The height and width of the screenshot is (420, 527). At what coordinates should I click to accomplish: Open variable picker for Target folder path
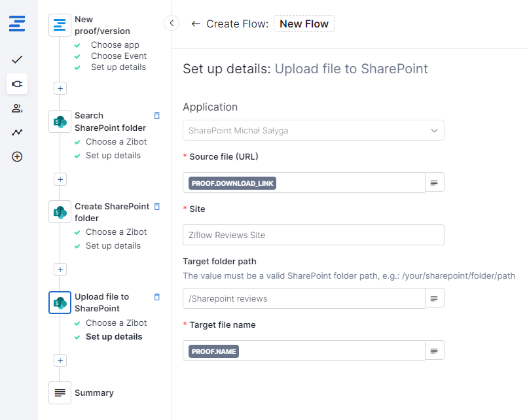click(x=434, y=298)
